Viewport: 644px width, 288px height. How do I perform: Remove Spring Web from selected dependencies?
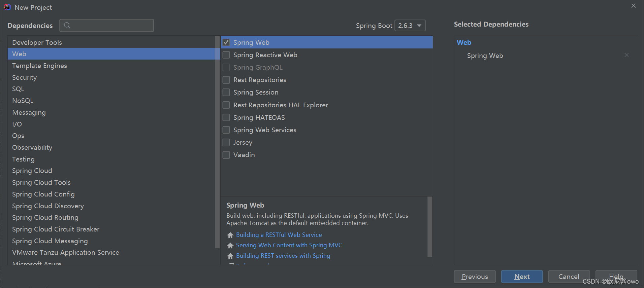click(626, 55)
